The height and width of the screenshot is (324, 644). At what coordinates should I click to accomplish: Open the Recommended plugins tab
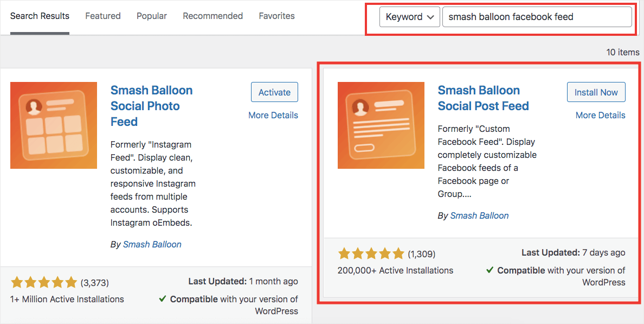point(212,16)
